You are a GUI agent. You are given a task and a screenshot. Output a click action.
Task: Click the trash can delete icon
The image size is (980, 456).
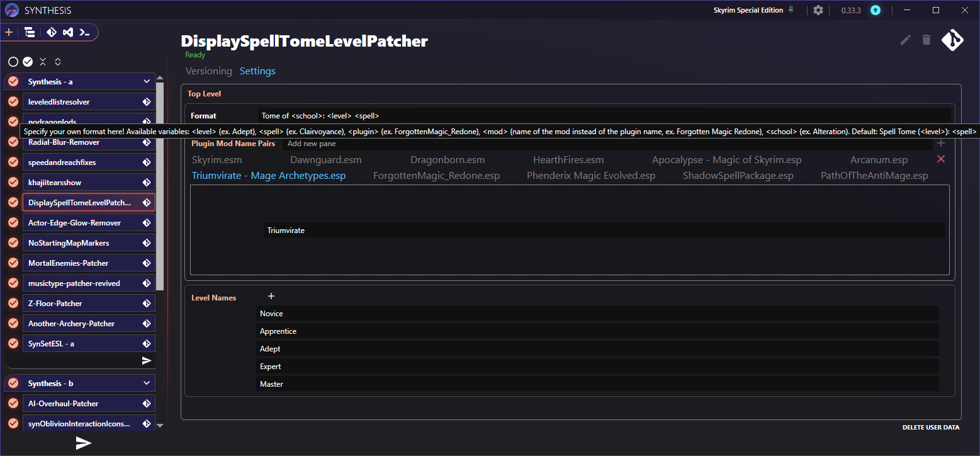926,40
